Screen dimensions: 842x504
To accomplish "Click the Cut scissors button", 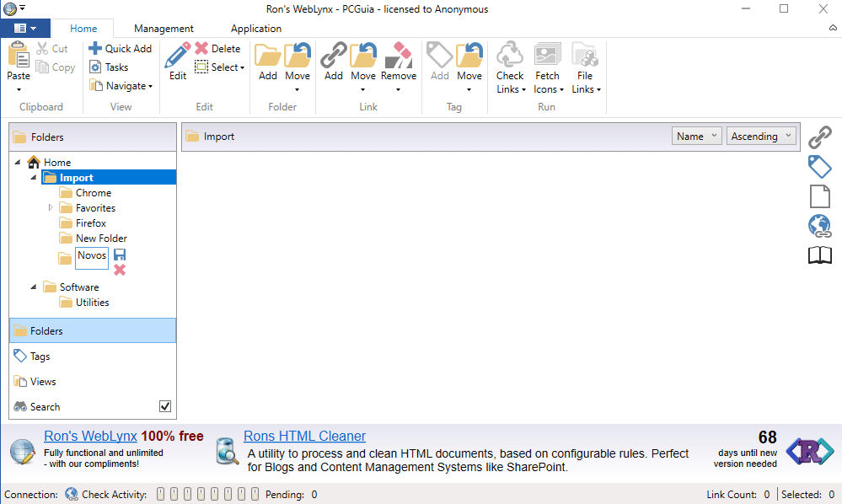I will tap(52, 48).
